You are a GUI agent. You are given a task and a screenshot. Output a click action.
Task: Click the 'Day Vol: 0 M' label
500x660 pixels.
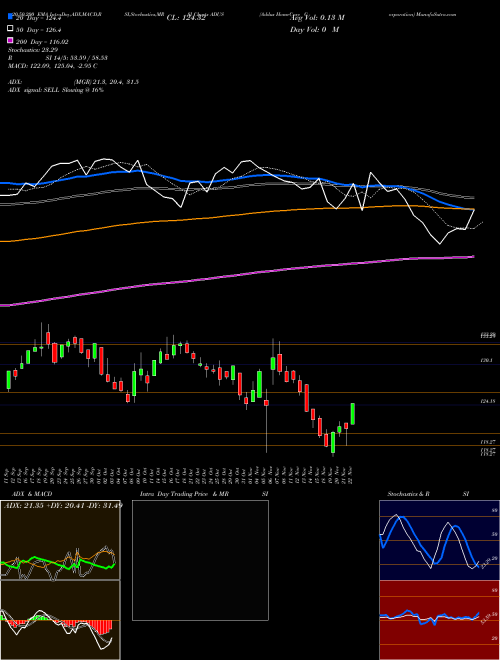[x=314, y=29]
